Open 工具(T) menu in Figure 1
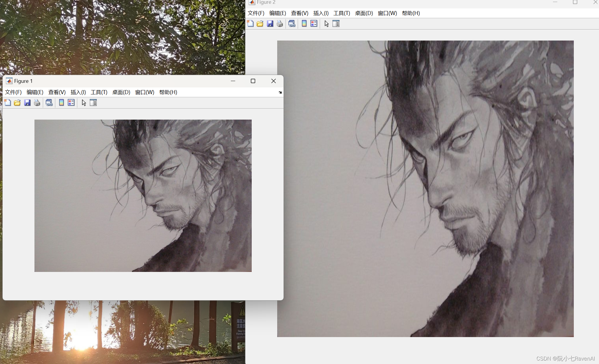Screen dimensions: 599x364 [x=99, y=92]
